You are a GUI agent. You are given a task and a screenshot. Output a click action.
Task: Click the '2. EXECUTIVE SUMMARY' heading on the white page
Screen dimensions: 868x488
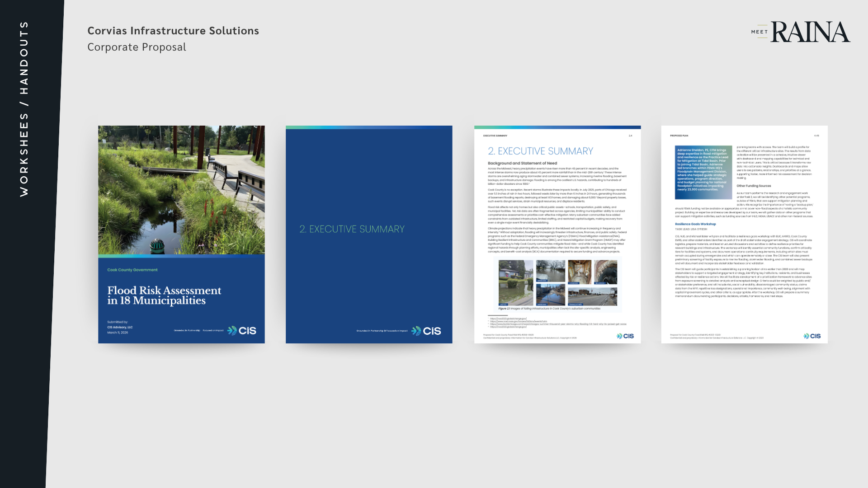coord(540,151)
